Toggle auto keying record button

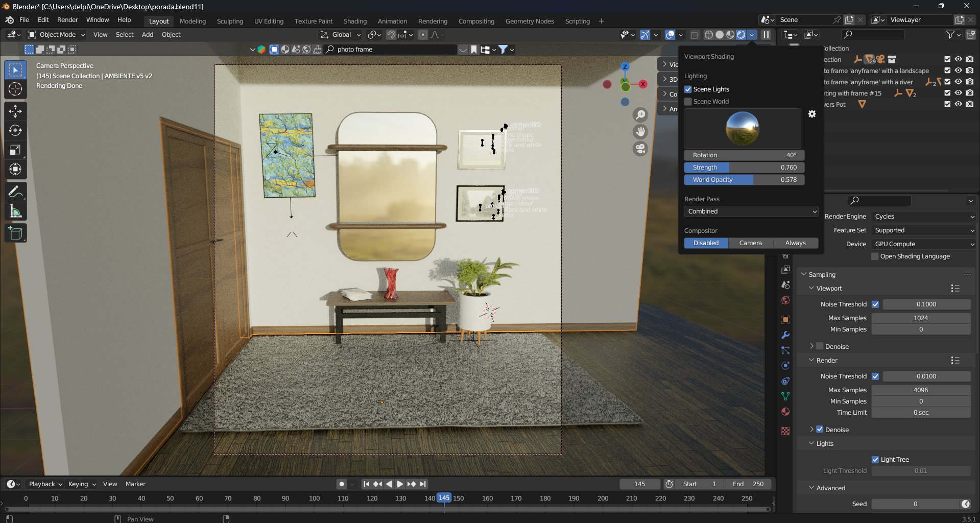tap(342, 484)
